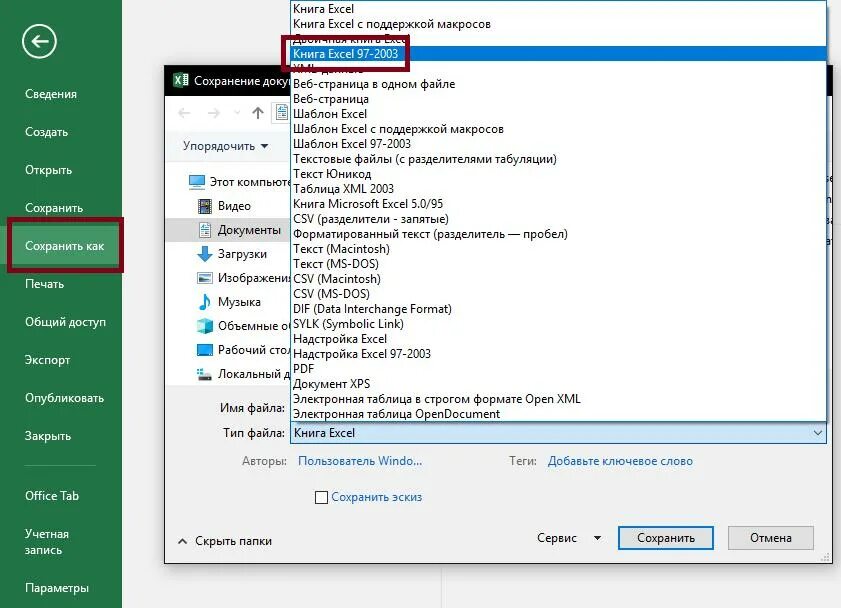Image resolution: width=841 pixels, height=608 pixels.
Task: Choose SYLK (Symbolic Link) format
Action: [x=558, y=324]
